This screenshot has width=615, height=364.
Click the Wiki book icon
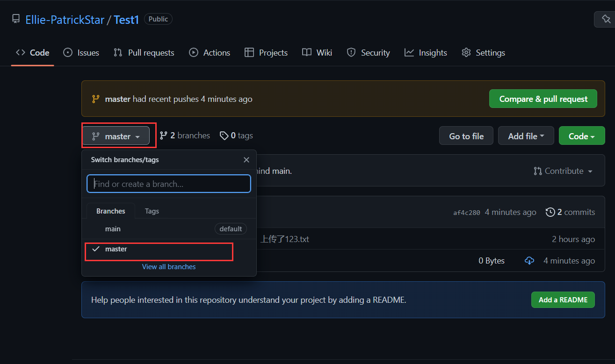307,52
